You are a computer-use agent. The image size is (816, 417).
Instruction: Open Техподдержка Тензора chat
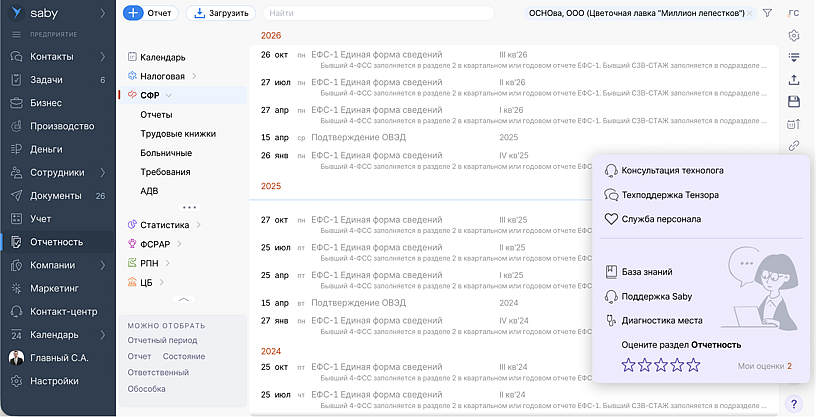[671, 196]
